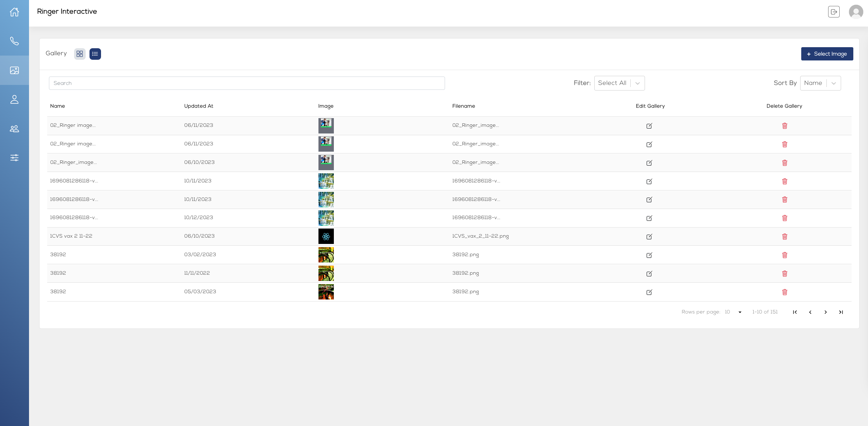Viewport: 868px width, 426px height.
Task: Open the Home icon in sidebar
Action: coord(14,12)
